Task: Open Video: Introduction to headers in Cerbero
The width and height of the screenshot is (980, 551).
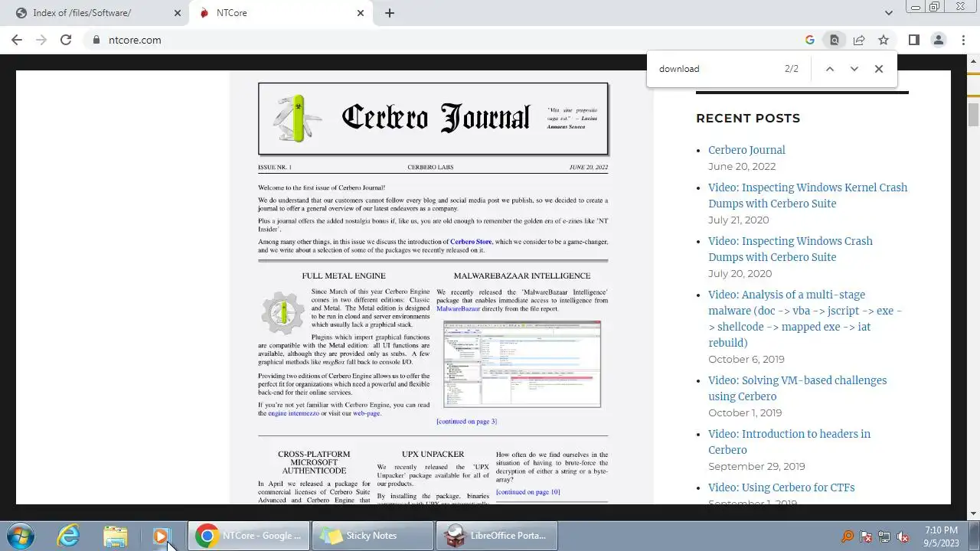Action: 789,442
